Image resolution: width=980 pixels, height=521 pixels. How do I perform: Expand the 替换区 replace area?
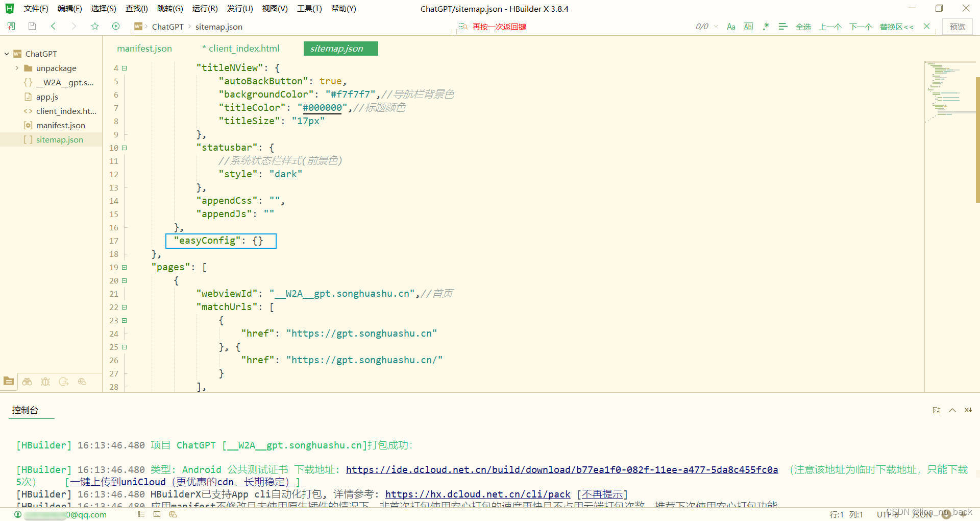896,27
